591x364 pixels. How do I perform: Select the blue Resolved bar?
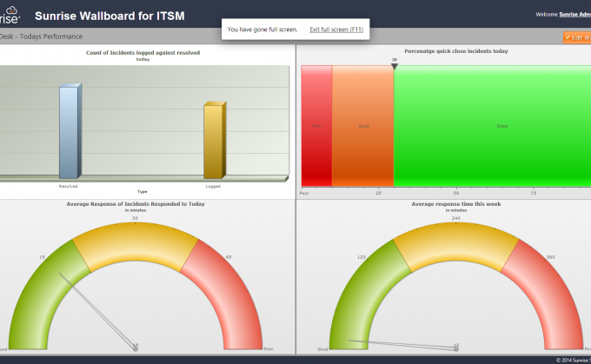70,131
